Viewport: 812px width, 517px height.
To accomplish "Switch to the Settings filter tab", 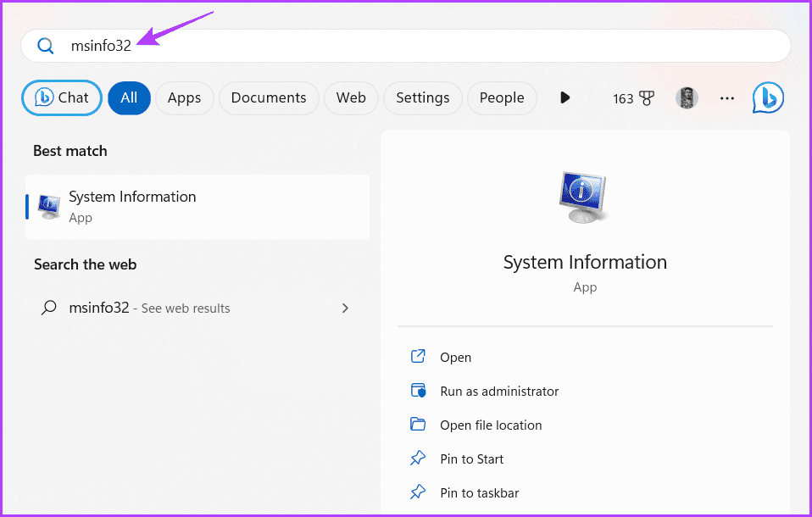I will pos(423,98).
